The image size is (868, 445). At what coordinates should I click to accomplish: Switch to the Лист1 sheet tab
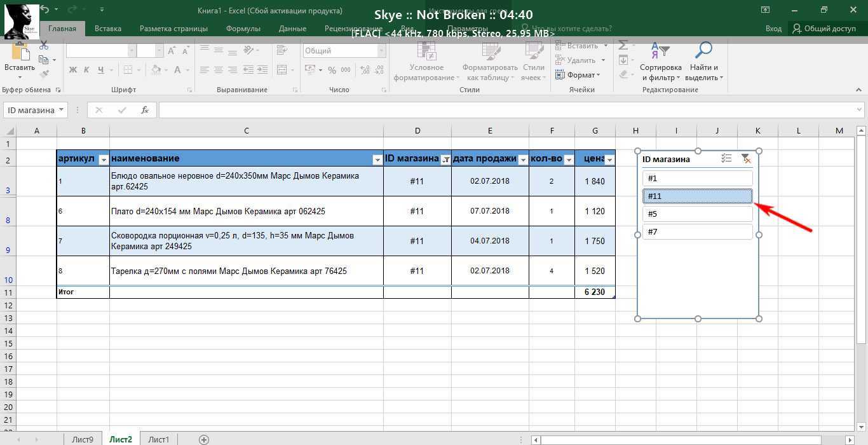pyautogui.click(x=158, y=439)
